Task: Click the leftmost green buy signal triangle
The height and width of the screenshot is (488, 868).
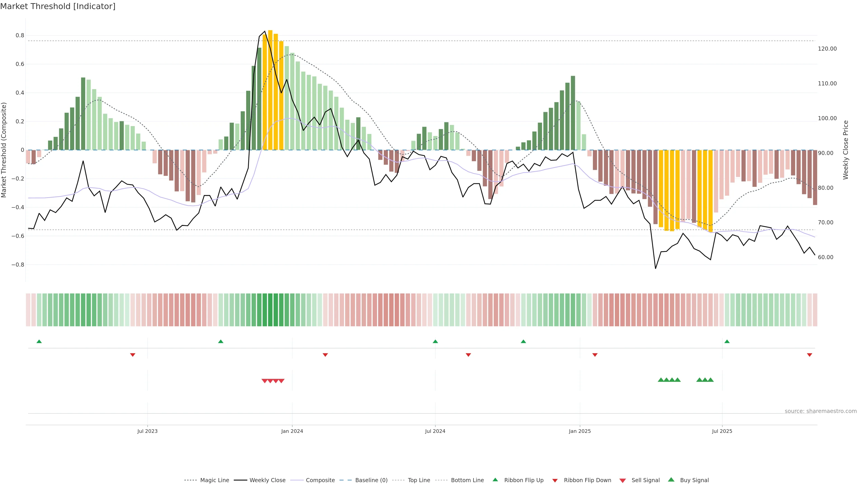Action: (661, 380)
